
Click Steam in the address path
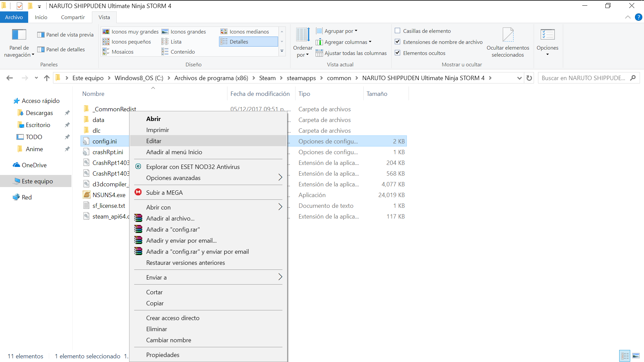pyautogui.click(x=267, y=78)
